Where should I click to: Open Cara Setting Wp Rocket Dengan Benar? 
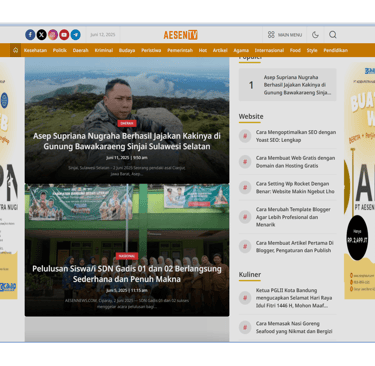(x=295, y=187)
